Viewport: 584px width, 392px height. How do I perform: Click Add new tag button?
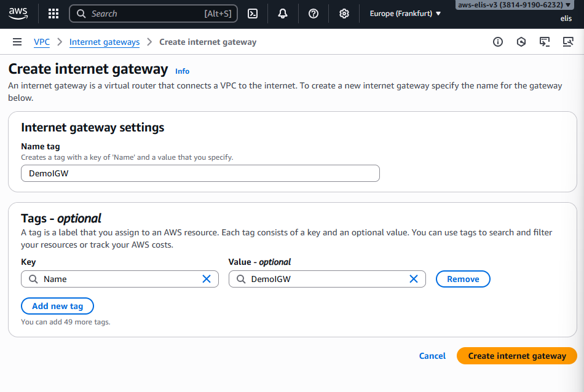57,306
